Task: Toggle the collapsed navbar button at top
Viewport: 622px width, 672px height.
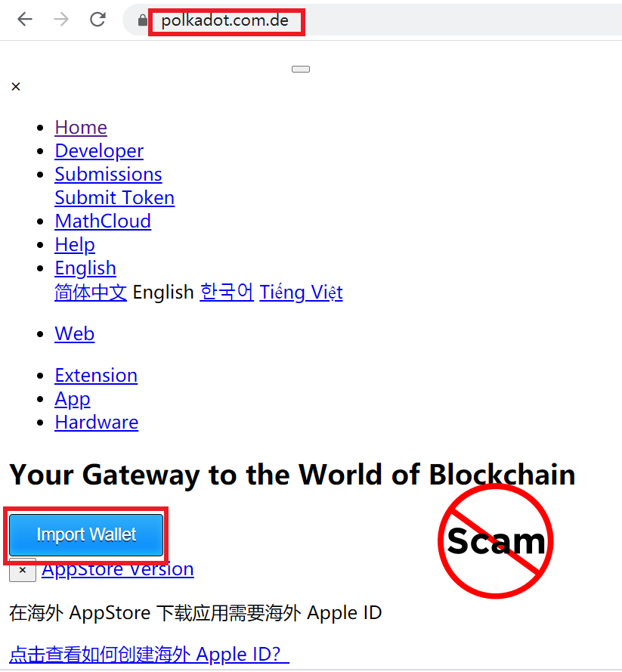Action: pos(301,69)
